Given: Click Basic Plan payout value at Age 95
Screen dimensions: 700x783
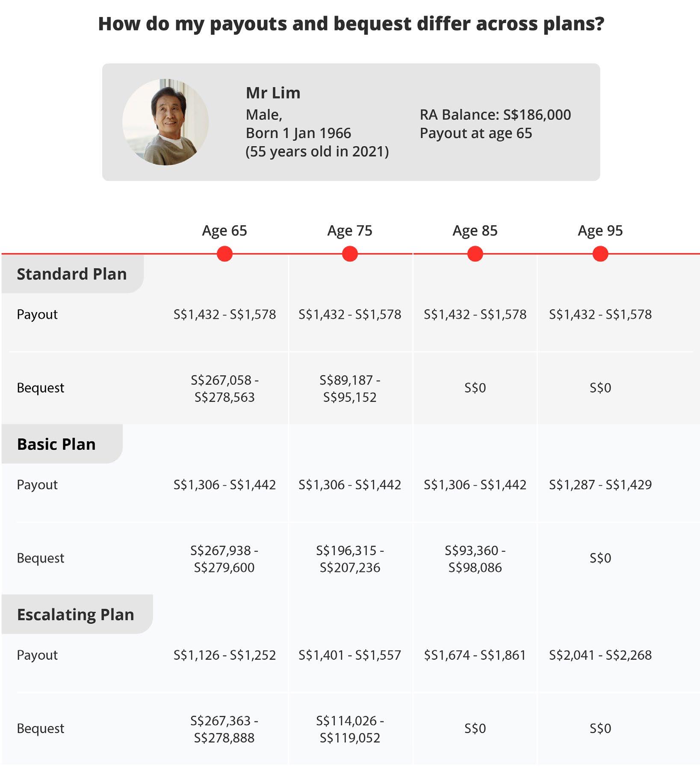Looking at the screenshot, I should (x=600, y=485).
